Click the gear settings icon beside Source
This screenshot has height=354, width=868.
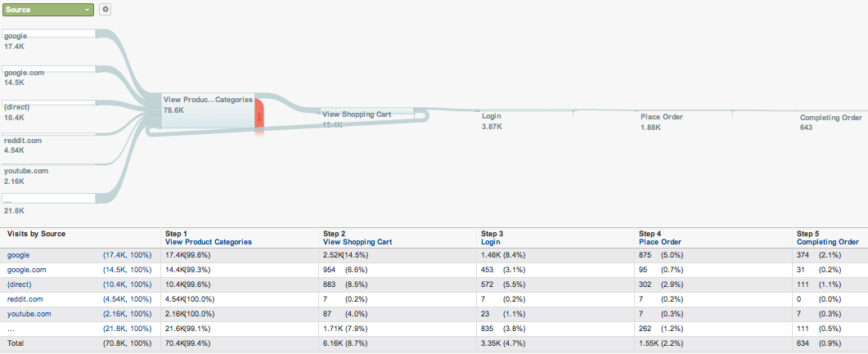pos(105,9)
